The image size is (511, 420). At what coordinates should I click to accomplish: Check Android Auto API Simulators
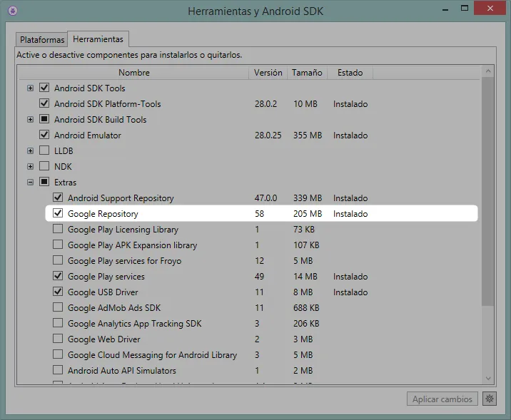(x=58, y=370)
